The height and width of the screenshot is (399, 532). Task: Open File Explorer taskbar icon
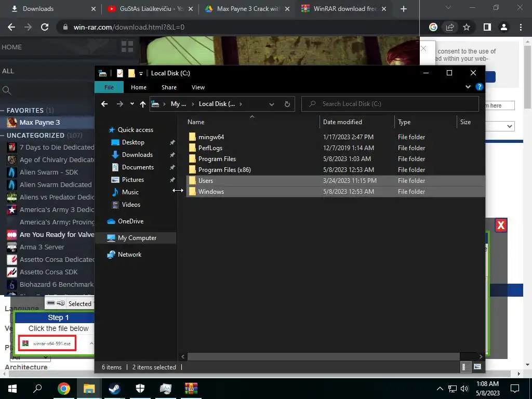pyautogui.click(x=89, y=389)
